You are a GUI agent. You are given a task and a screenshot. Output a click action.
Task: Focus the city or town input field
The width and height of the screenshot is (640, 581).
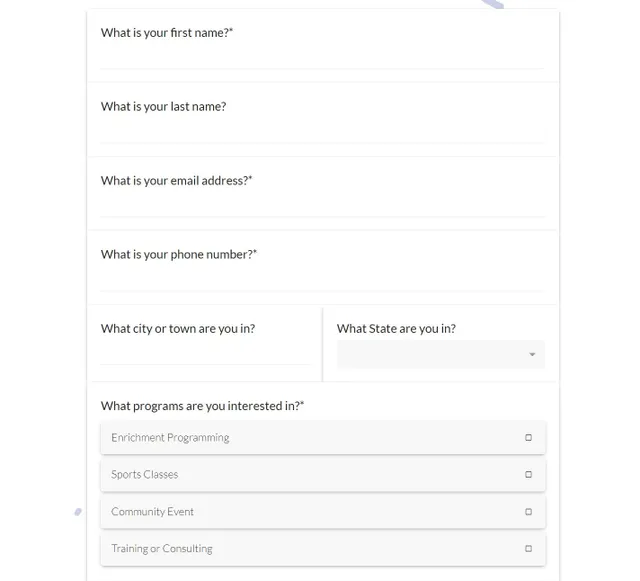tap(205, 354)
